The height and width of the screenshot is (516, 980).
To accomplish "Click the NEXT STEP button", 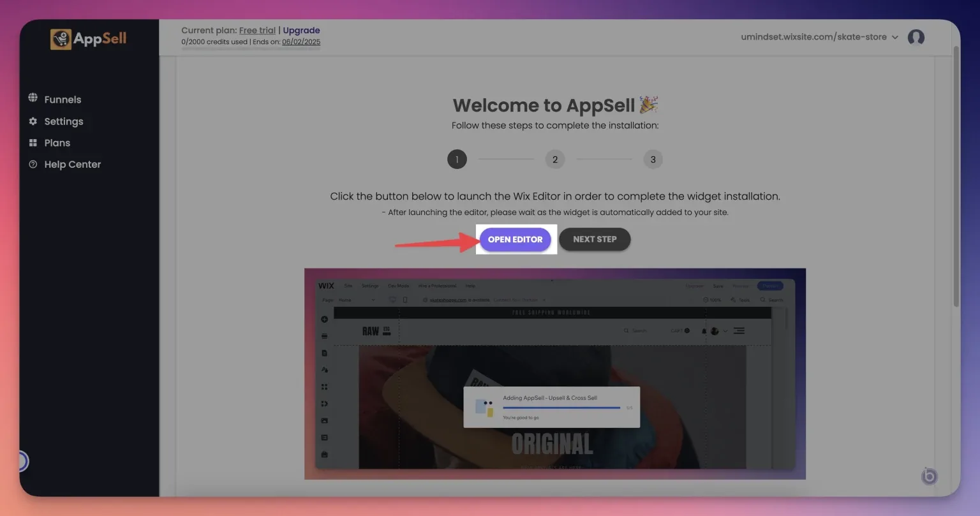I will point(595,240).
